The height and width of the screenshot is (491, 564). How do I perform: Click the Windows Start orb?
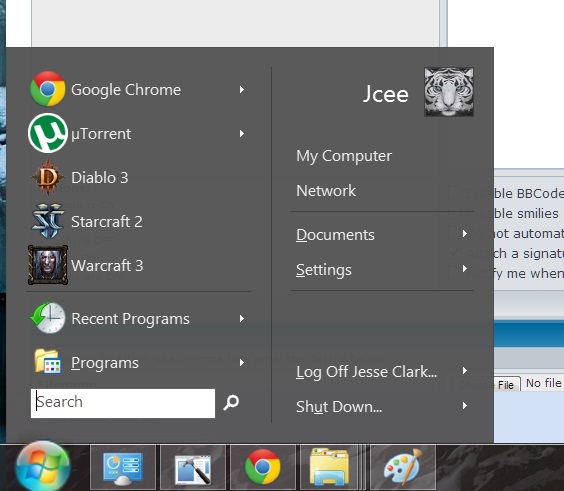pos(43,467)
